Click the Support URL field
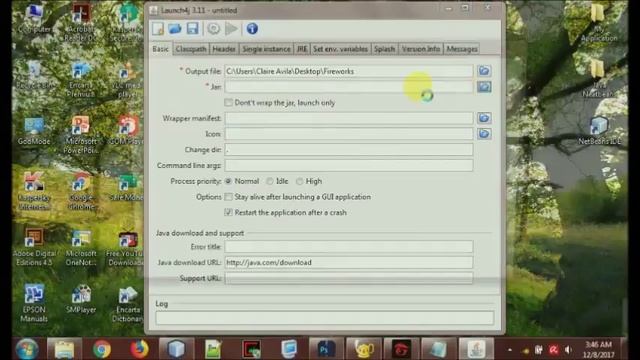 (349, 278)
